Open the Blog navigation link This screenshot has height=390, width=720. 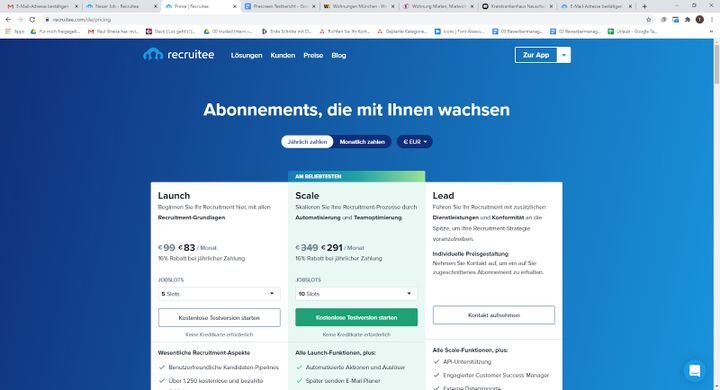(339, 55)
